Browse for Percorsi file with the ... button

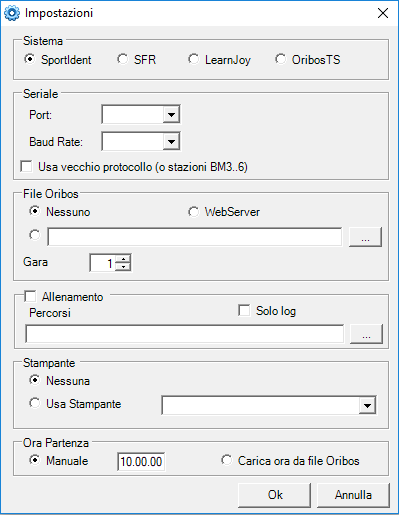click(x=366, y=334)
